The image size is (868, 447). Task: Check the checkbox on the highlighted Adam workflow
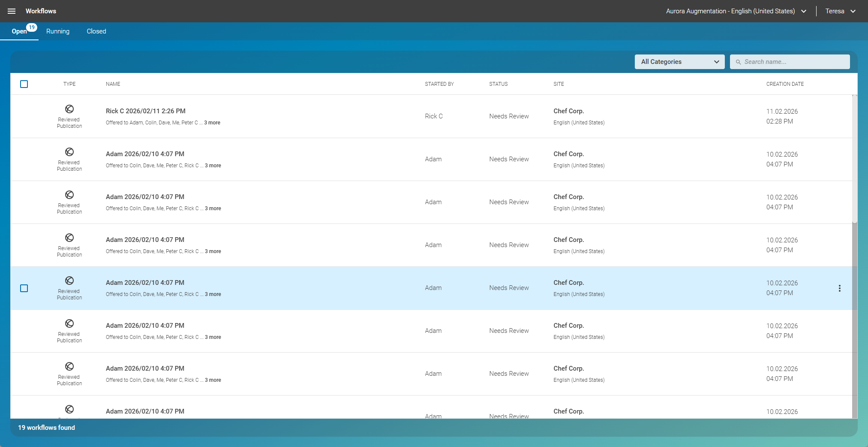[24, 288]
